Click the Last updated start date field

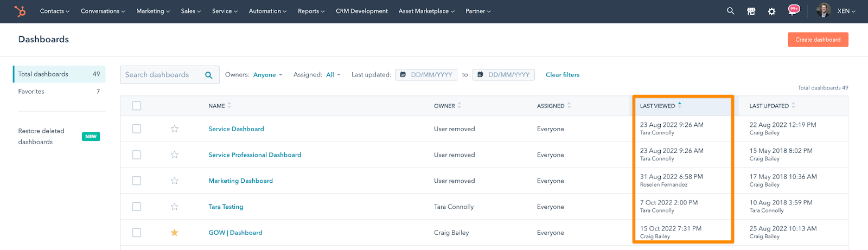coord(426,75)
